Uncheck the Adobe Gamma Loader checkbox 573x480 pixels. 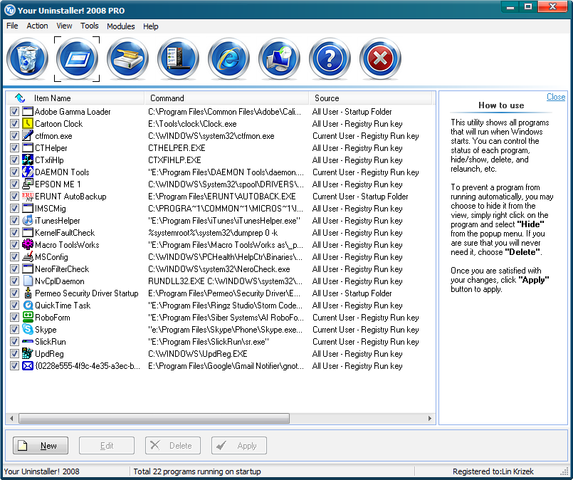coord(14,111)
